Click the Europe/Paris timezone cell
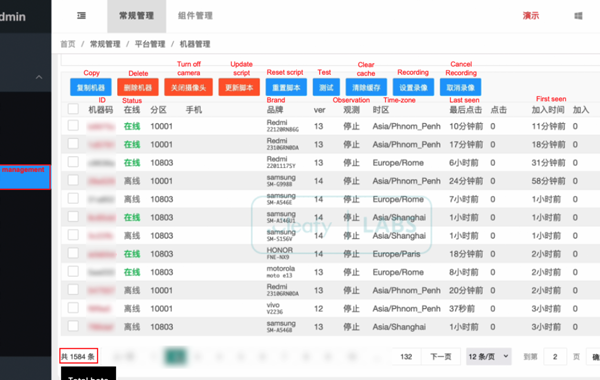Screen dimensions: 600x380 click(396, 254)
